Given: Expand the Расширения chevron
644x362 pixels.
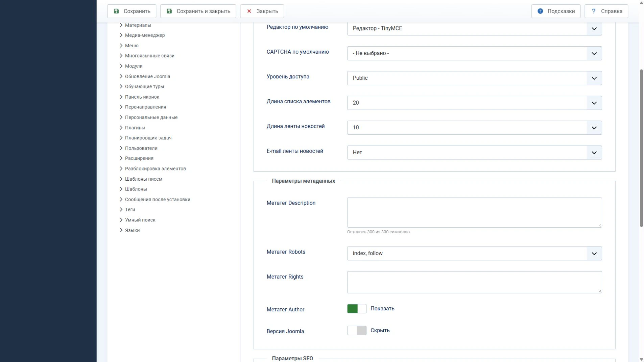Looking at the screenshot, I should (121, 158).
